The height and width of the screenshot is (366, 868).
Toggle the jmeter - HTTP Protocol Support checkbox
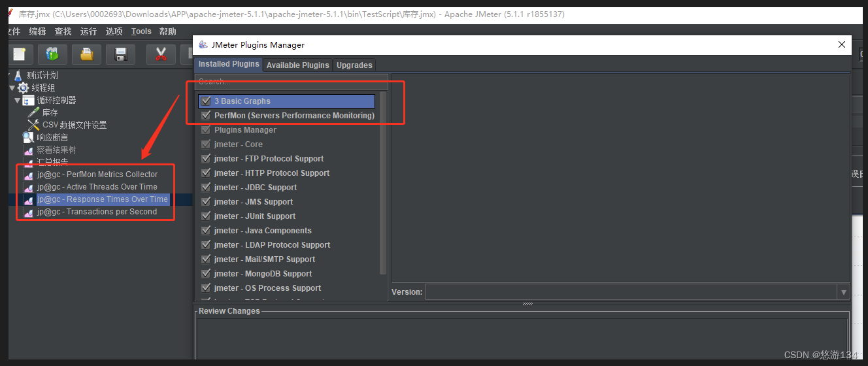(x=206, y=173)
